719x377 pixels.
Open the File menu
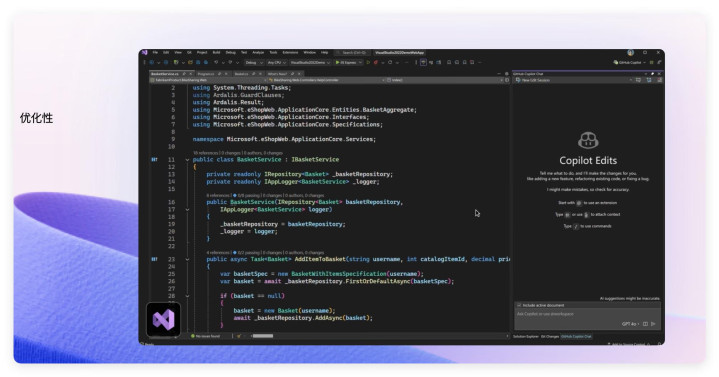[x=155, y=53]
